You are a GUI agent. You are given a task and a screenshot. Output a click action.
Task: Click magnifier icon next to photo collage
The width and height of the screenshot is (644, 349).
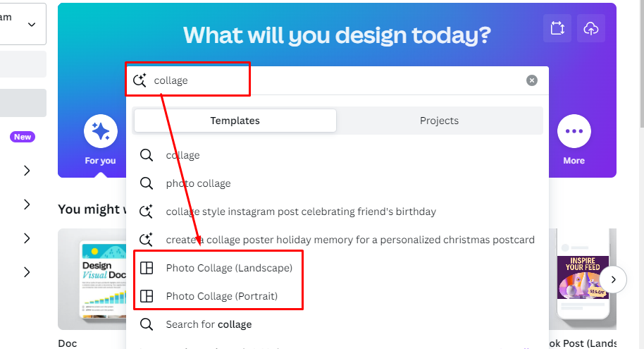[147, 183]
